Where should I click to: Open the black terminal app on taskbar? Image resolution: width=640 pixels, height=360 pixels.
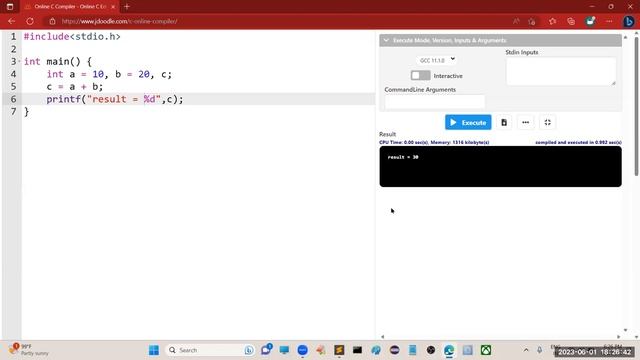(358, 350)
